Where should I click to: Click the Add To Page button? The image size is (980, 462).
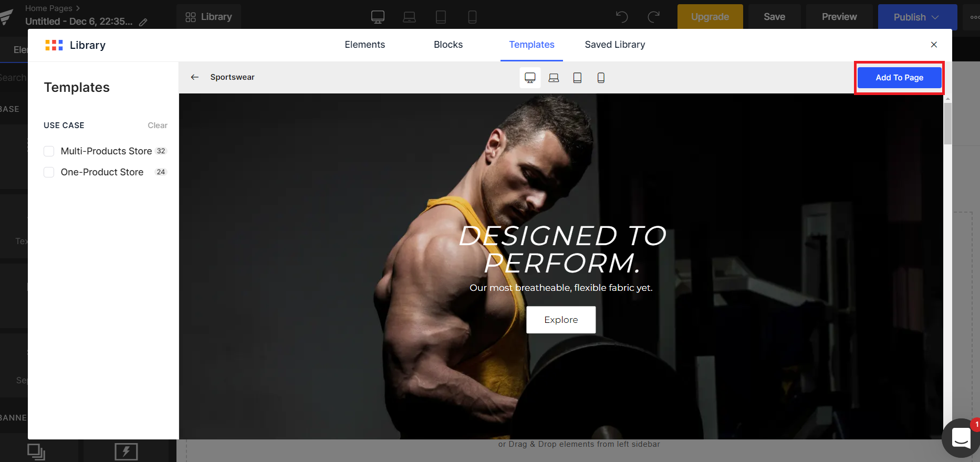click(x=899, y=78)
